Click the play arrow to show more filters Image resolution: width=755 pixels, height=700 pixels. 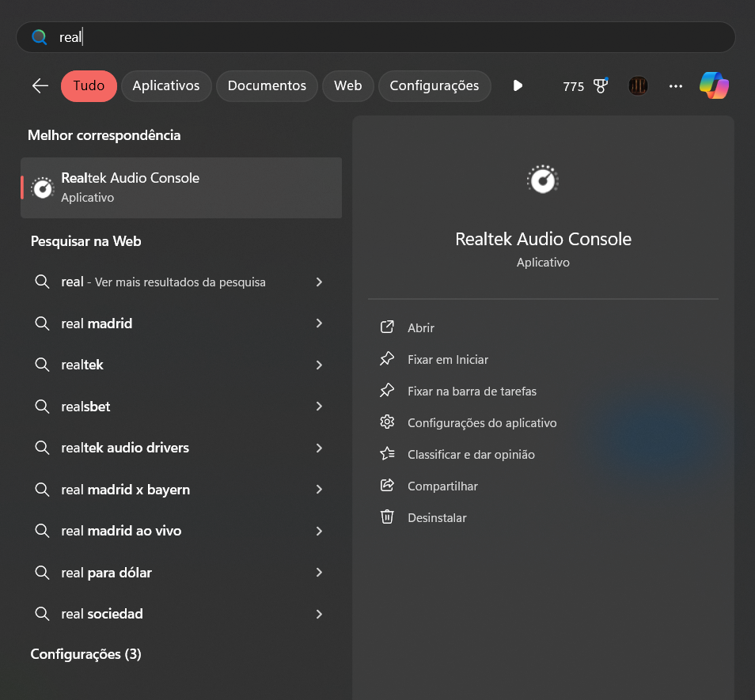click(x=518, y=85)
